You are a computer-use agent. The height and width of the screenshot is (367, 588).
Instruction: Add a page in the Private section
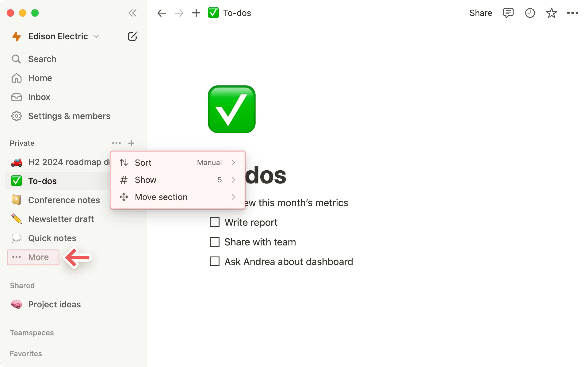(x=131, y=143)
